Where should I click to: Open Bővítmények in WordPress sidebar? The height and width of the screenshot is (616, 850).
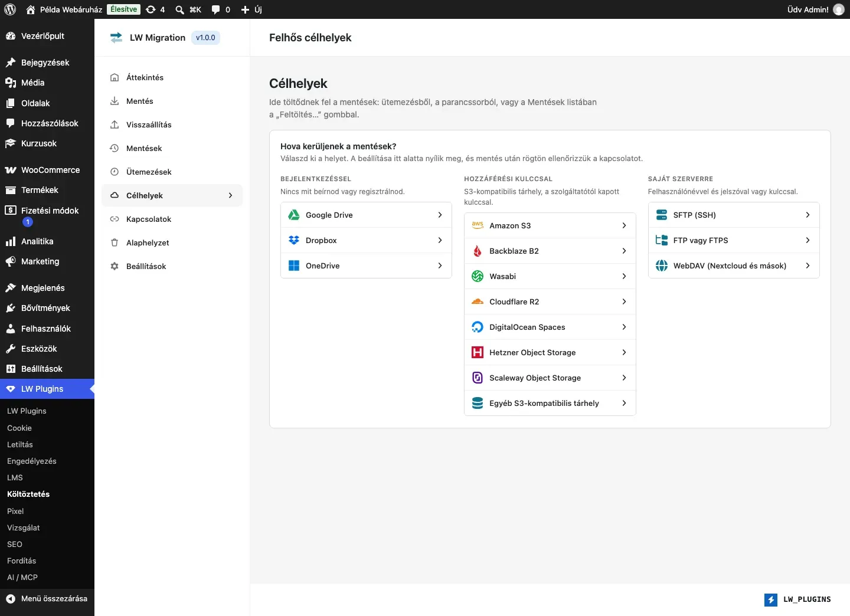[47, 308]
